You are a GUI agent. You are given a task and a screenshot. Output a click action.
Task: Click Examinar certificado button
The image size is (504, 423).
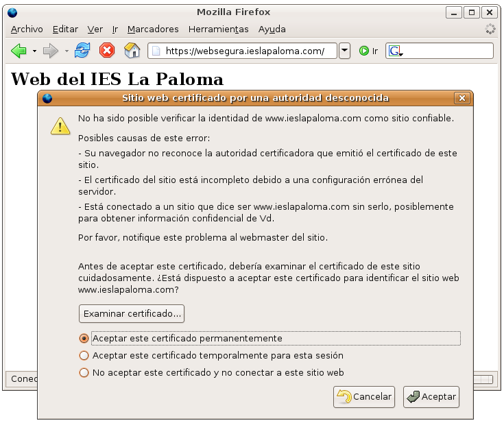pos(132,314)
